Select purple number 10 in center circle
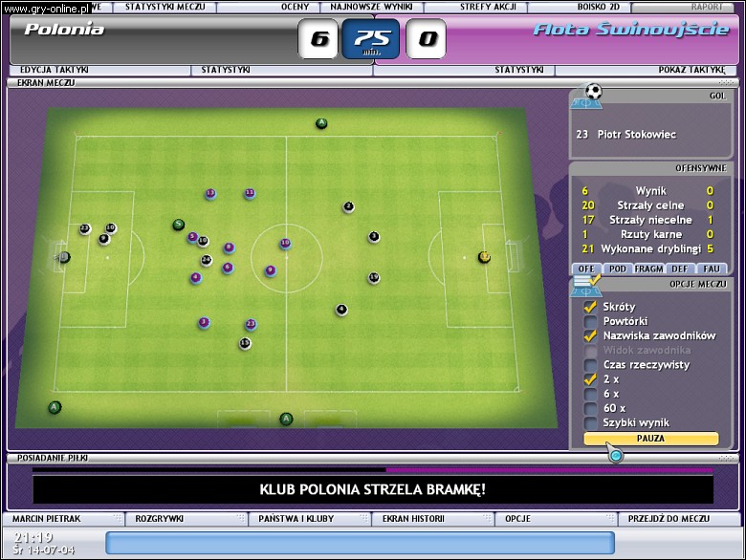The height and width of the screenshot is (560, 746). [285, 244]
